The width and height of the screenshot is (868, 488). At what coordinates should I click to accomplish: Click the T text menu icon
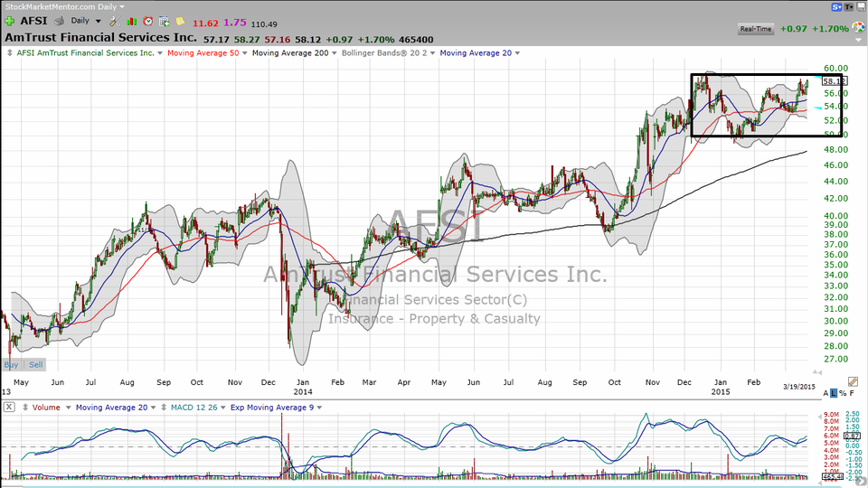[x=849, y=6]
